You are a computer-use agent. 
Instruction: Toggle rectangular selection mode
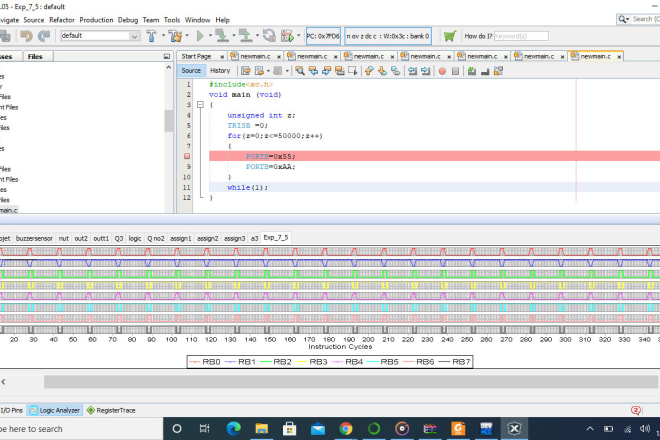(x=353, y=71)
